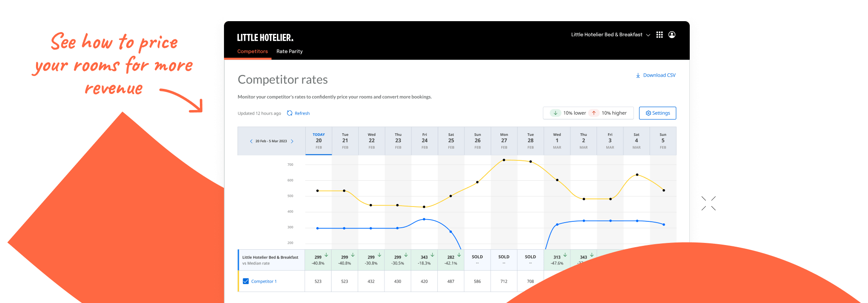Open the user account profile icon
The height and width of the screenshot is (303, 868).
tap(672, 35)
